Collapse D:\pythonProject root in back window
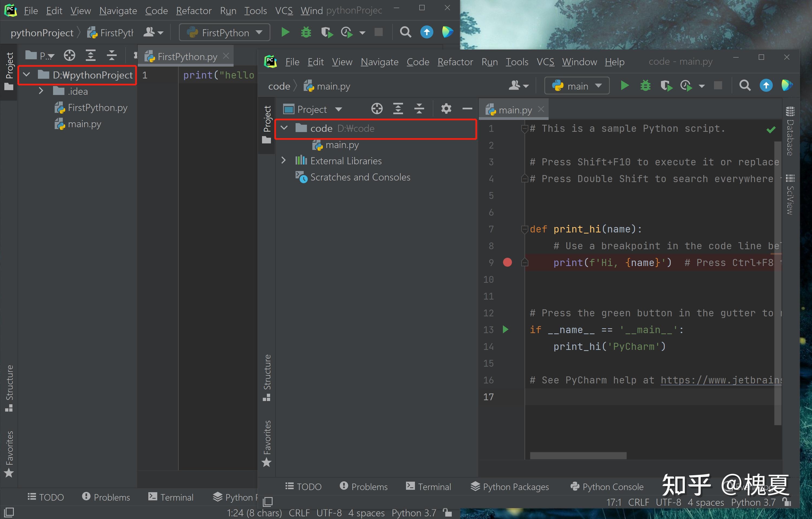 click(x=27, y=74)
